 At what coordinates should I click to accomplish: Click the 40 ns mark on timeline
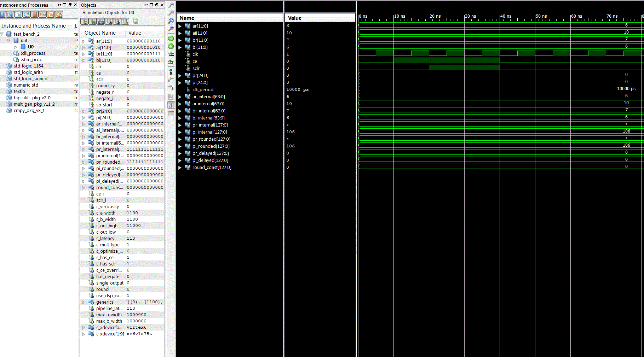tap(500, 17)
